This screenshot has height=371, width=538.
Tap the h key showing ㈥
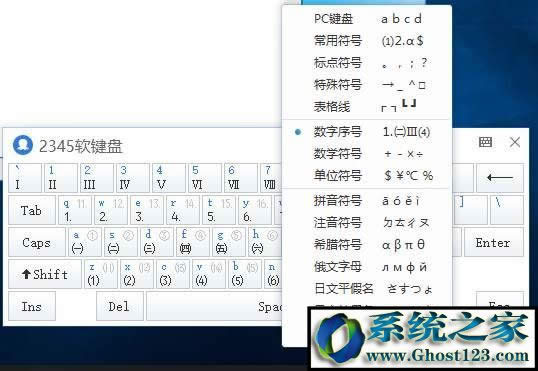tap(265, 242)
